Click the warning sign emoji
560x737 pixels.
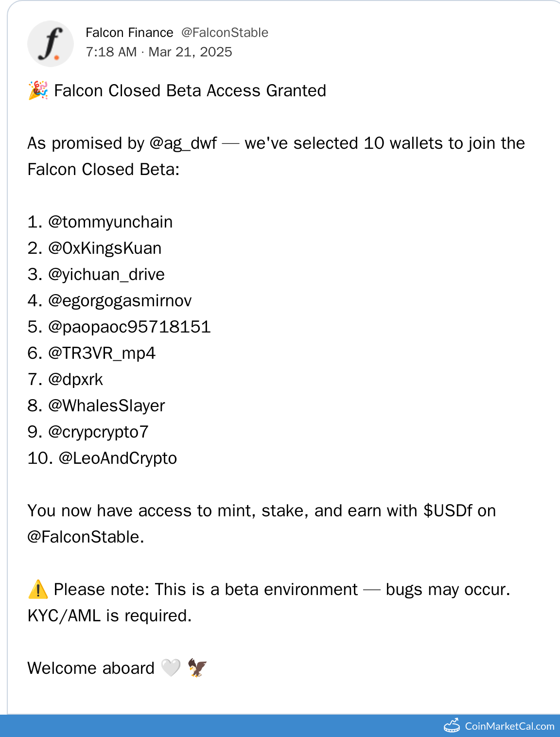pos(38,589)
